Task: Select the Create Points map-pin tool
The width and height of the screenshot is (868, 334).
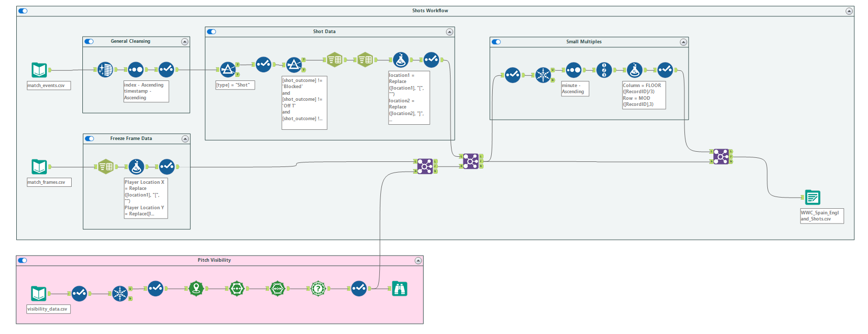Action: click(196, 289)
